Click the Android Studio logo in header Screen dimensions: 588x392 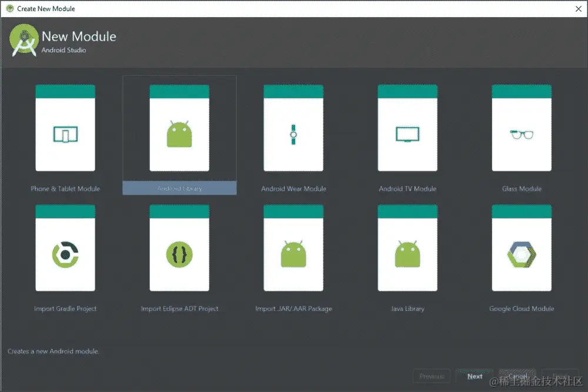pyautogui.click(x=24, y=40)
